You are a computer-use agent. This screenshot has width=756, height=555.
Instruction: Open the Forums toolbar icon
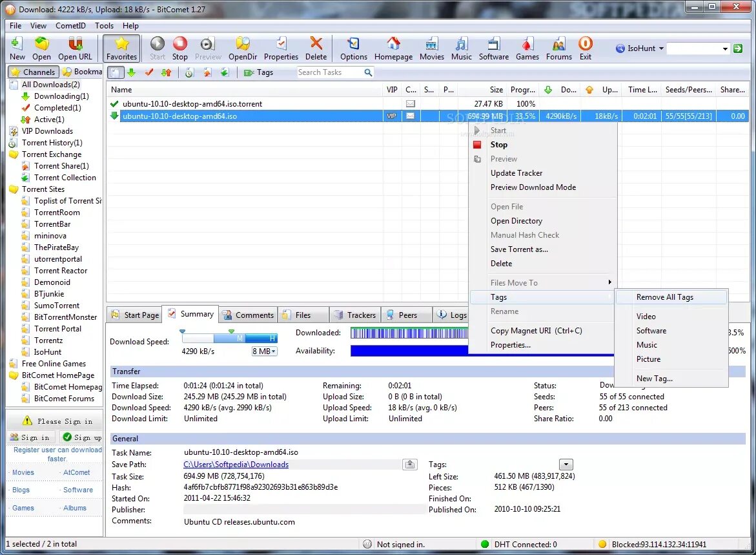pyautogui.click(x=559, y=48)
